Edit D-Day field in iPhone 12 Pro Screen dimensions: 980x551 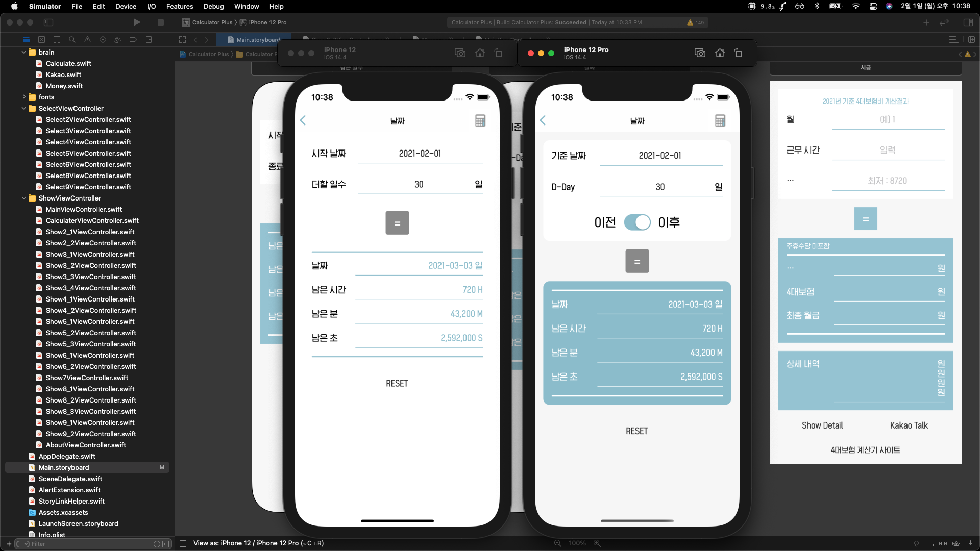pos(660,187)
